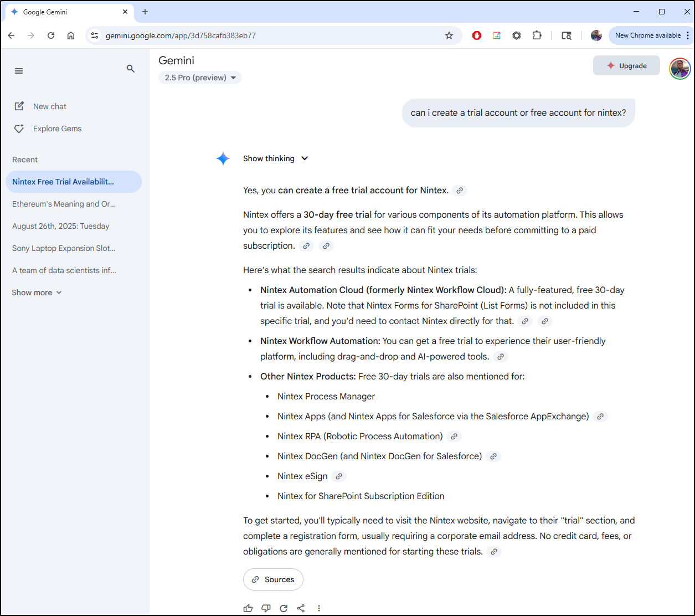695x616 pixels.
Task: Click 'Nintex for SharePoint Subscription Edition' text
Action: point(361,496)
